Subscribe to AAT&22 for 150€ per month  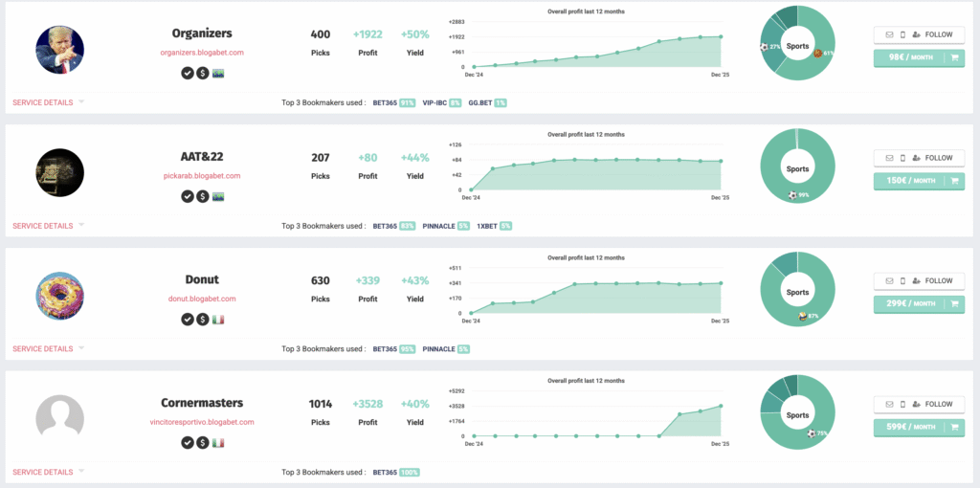pos(909,181)
